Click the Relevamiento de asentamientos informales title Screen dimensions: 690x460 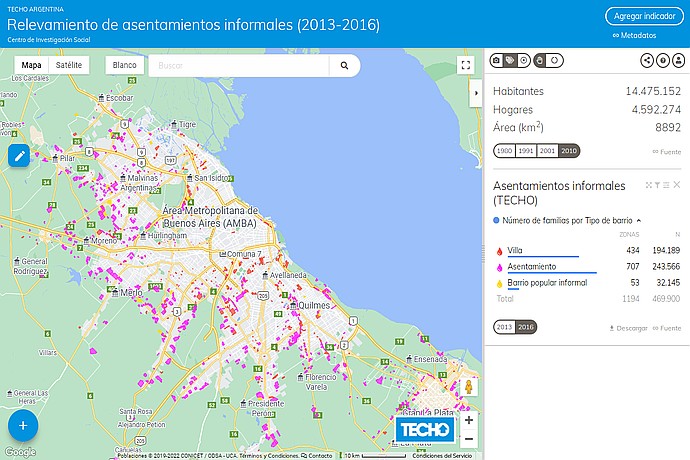(193, 25)
